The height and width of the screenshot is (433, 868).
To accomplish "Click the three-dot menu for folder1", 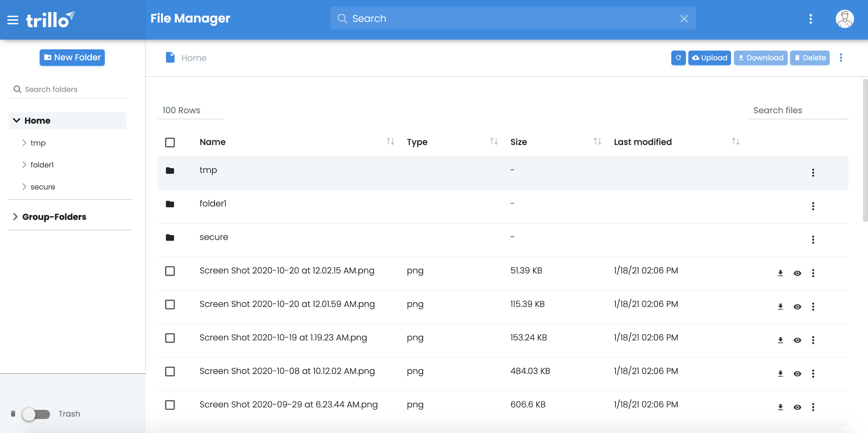I will pyautogui.click(x=813, y=205).
